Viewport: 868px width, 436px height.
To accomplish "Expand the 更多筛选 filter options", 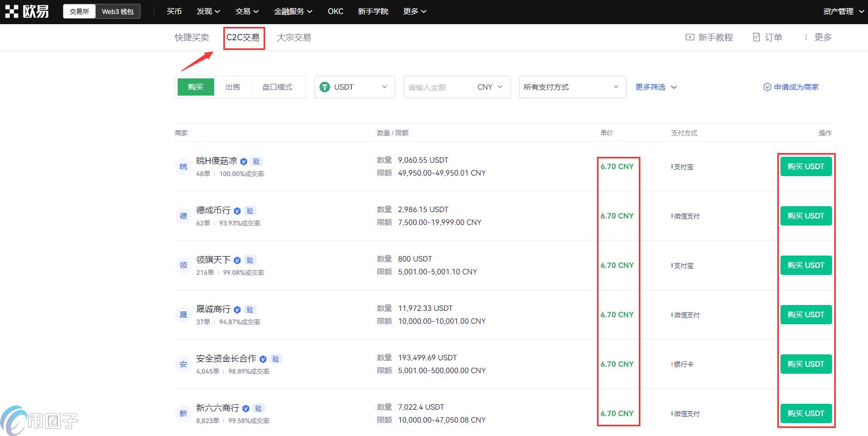I will 656,87.
